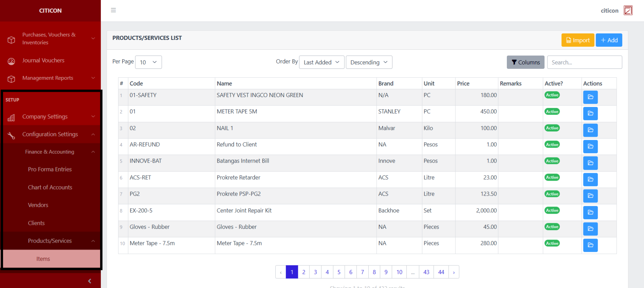Open the ACS-RET row folder icon
Screen dimensions: 644x288
[590, 180]
